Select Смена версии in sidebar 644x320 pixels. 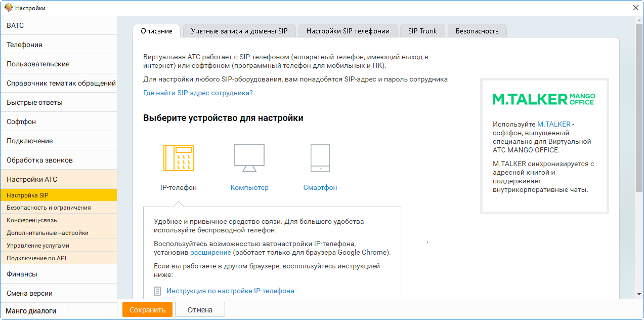(x=59, y=293)
